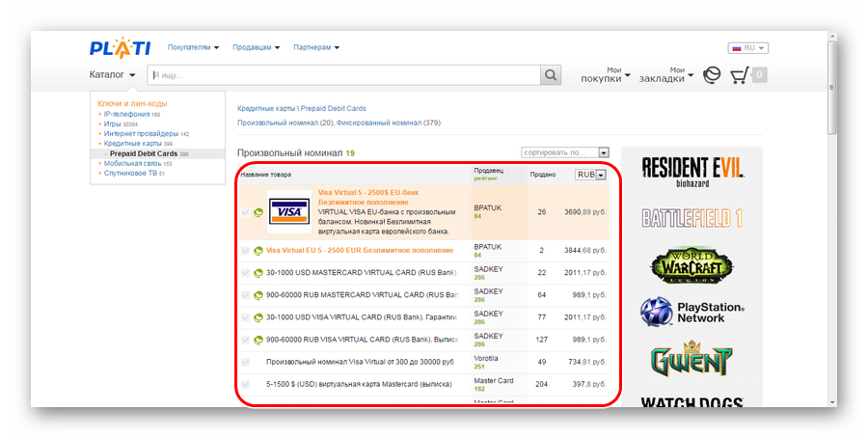Open the PlayStation Network banner
This screenshot has width=868, height=438.
692,313
